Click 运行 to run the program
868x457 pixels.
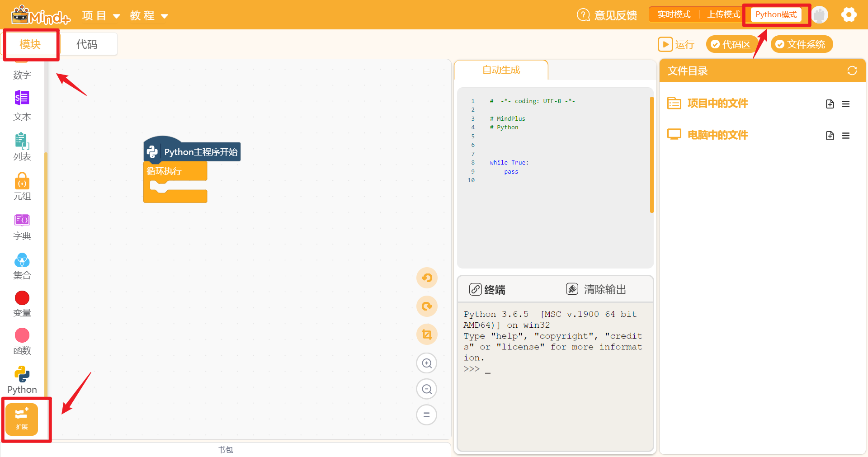[x=676, y=44]
